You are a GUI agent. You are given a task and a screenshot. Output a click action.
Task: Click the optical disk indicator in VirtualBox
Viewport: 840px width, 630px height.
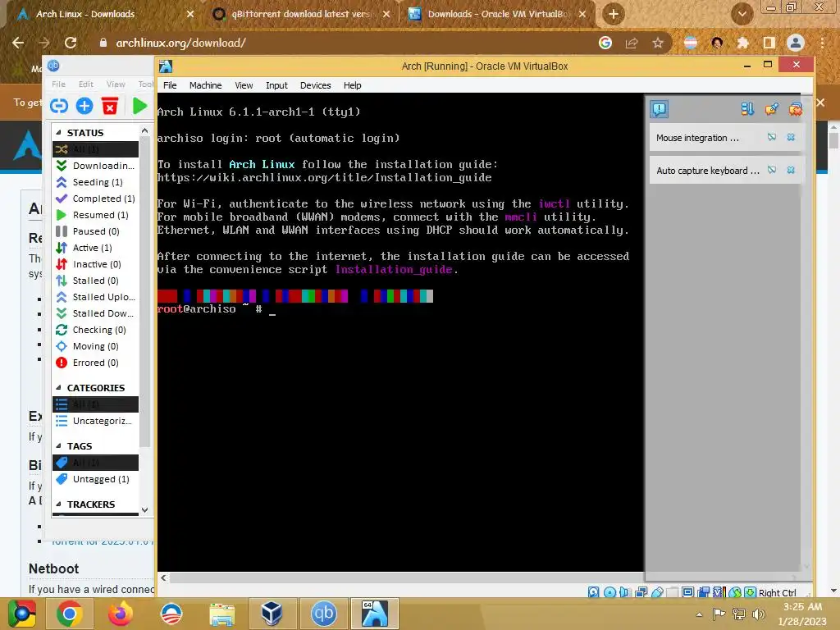(609, 592)
